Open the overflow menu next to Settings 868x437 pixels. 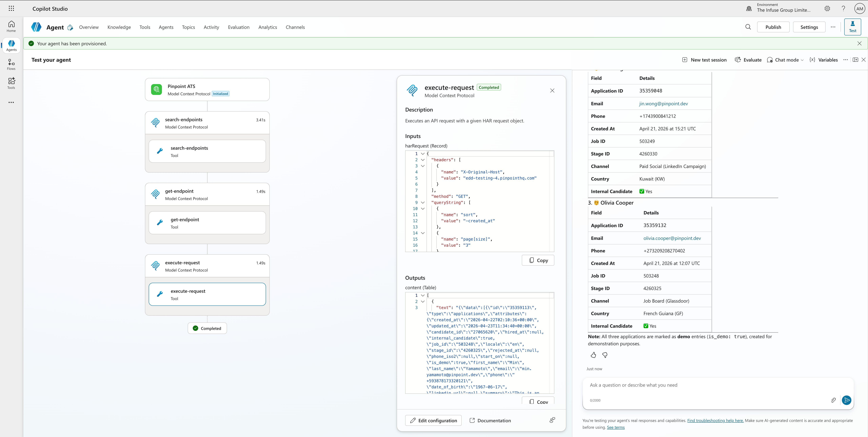point(833,27)
